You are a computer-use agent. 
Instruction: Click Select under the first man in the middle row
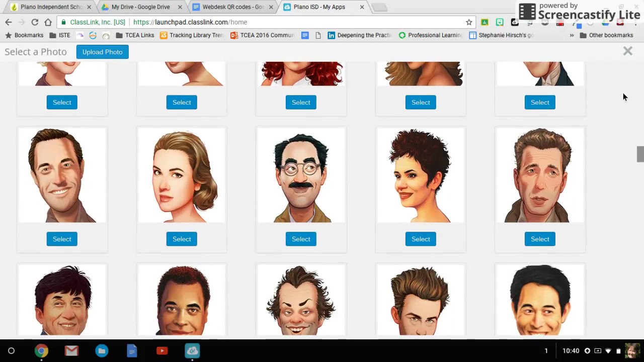pos(62,239)
